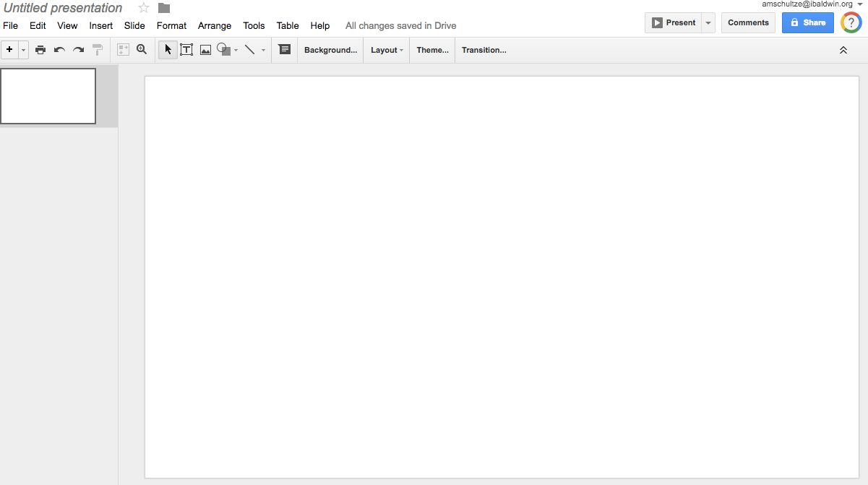This screenshot has width=868, height=485.
Task: Redo the last undone action
Action: [78, 50]
